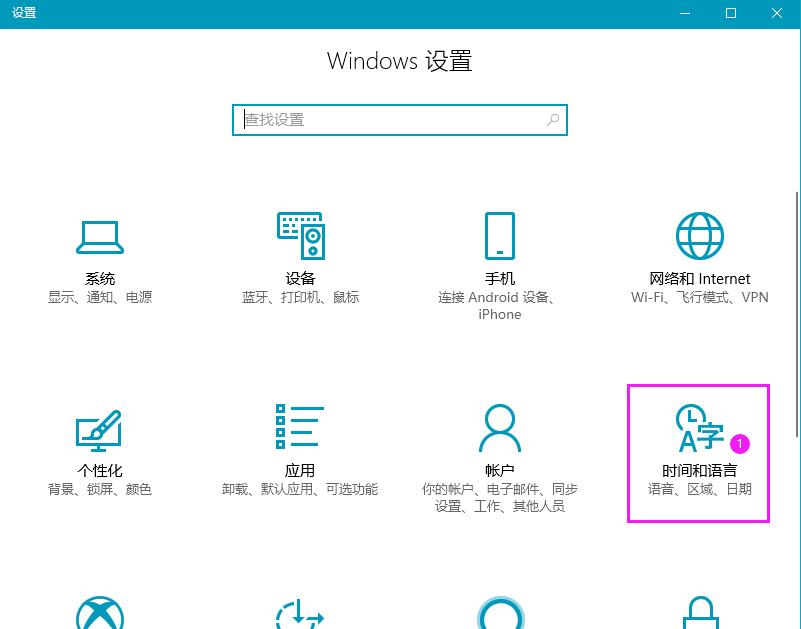Screen dimensions: 801x629
Task: Click the magnifier in the search box
Action: click(553, 119)
